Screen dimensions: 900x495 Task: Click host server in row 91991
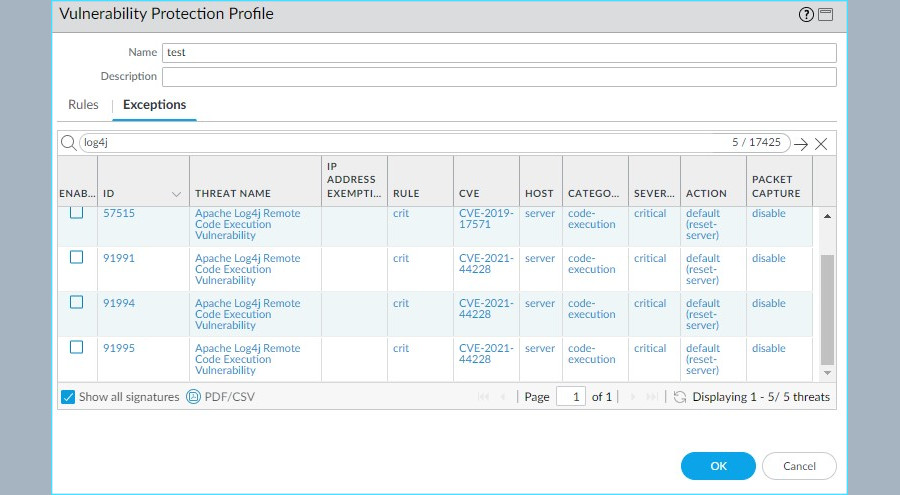(x=540, y=258)
